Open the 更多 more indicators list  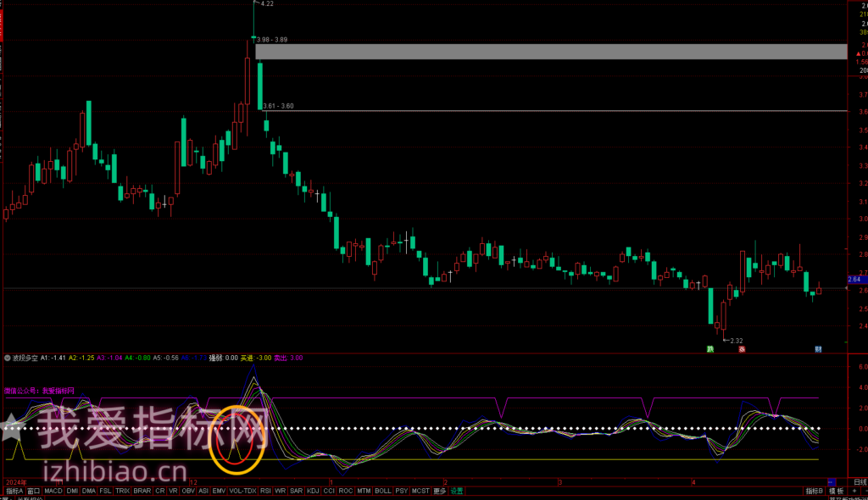pyautogui.click(x=440, y=492)
